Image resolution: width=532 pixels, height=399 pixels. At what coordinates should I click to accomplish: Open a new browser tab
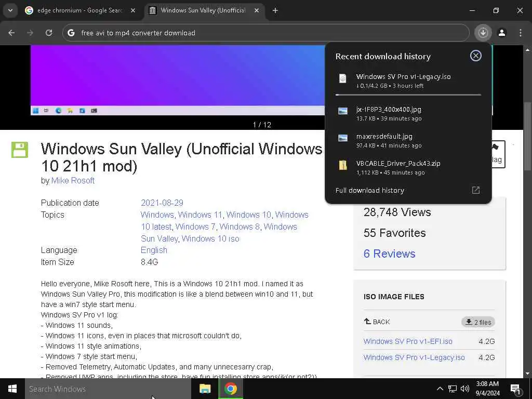[275, 10]
